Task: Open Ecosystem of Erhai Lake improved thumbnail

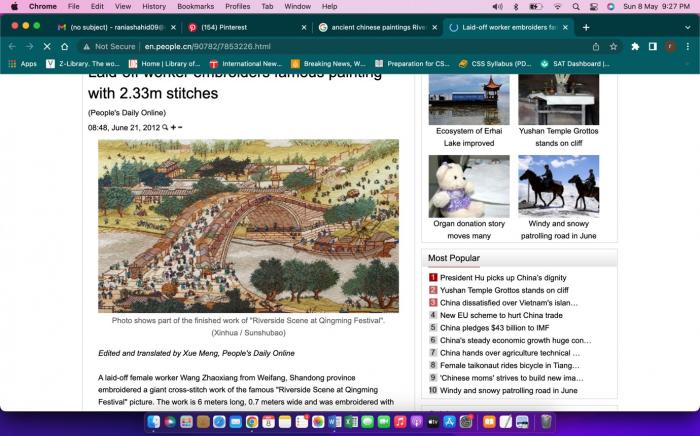Action: pos(469,100)
